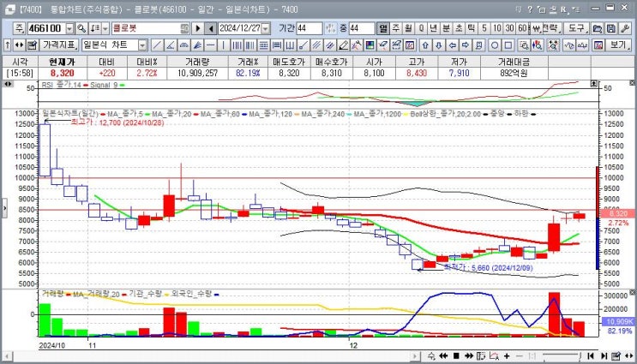Image resolution: width=637 pixels, height=364 pixels.
Task: Click the save diskette icon
Action: 611,28
